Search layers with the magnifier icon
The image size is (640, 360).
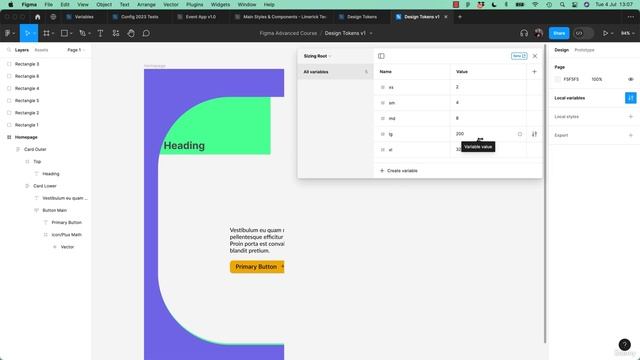(x=9, y=50)
